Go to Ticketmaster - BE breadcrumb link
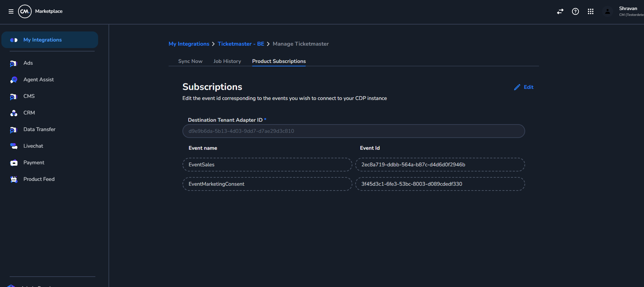The height and width of the screenshot is (287, 644). [241, 44]
